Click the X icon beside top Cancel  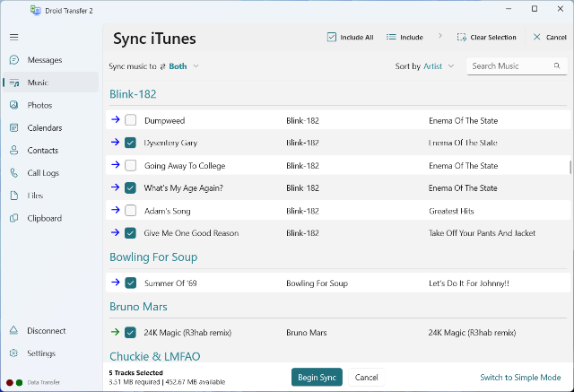tap(536, 37)
